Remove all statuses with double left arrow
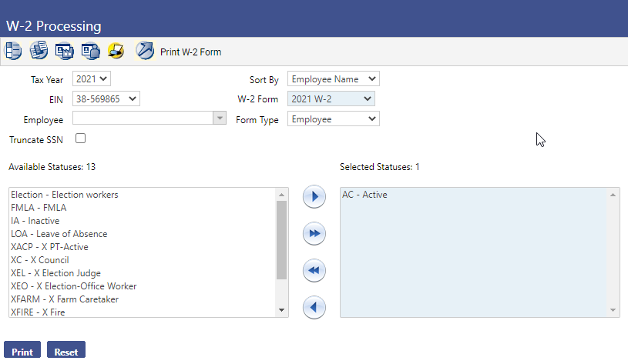This screenshot has width=628, height=364. [314, 271]
